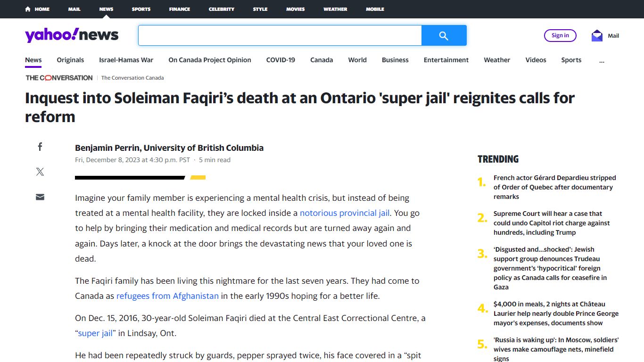Open The Conversation Canada link
The width and height of the screenshot is (644, 362).
132,78
